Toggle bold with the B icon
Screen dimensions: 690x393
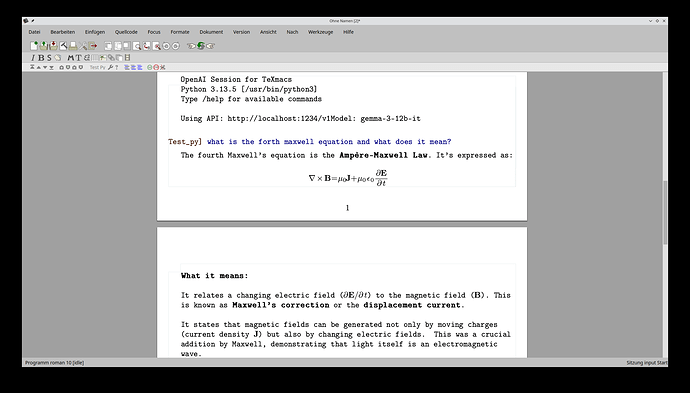[x=41, y=58]
